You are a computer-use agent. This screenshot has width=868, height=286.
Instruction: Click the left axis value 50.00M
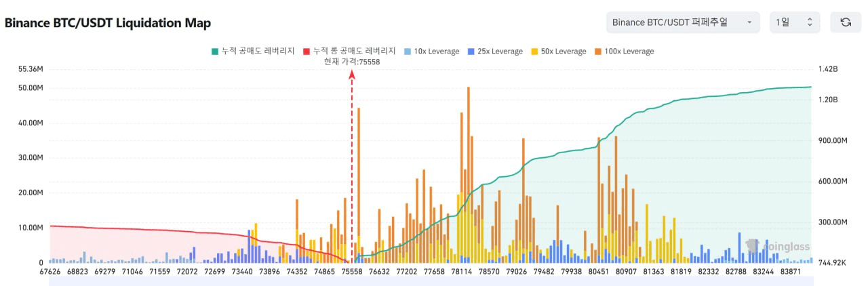click(x=31, y=88)
